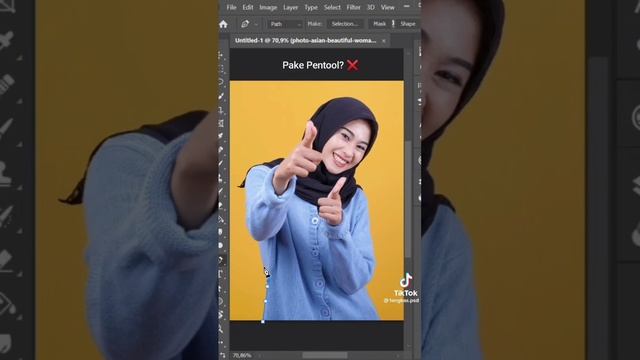Viewport: 640px width, 360px height.
Task: Select the Eraser tool
Action: click(221, 205)
